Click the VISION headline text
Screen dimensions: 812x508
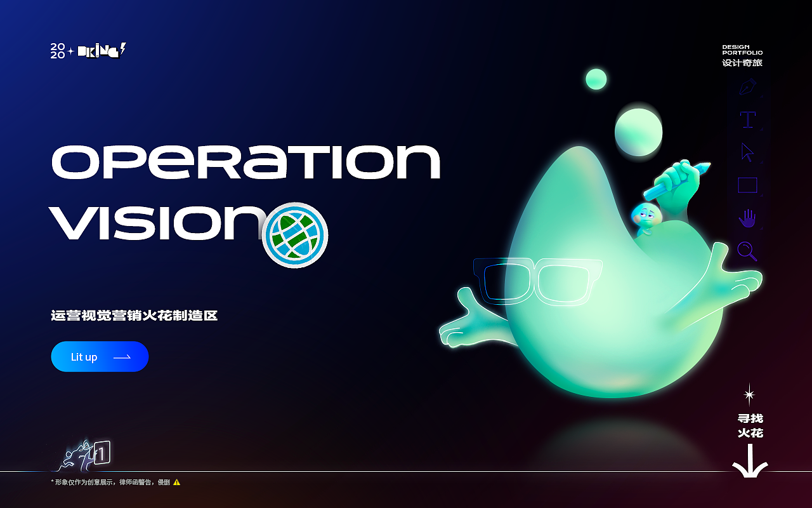[156, 222]
